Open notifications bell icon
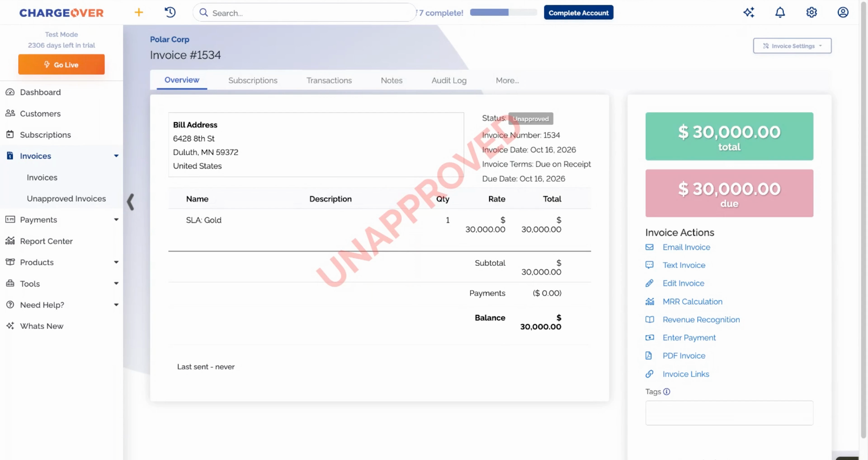The width and height of the screenshot is (868, 460). coord(780,12)
